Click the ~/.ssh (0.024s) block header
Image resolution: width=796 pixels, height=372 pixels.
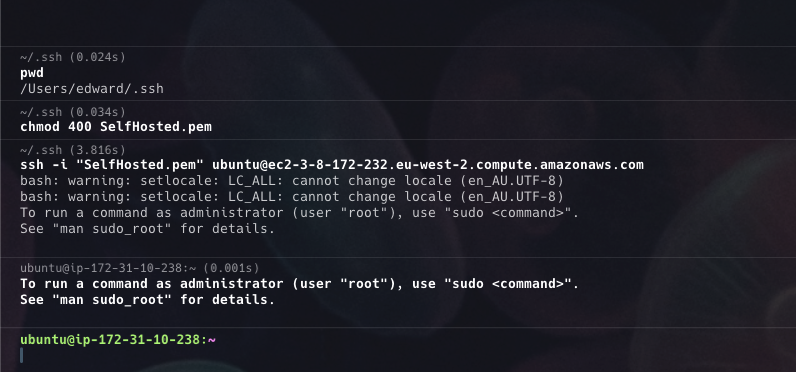pos(73,57)
